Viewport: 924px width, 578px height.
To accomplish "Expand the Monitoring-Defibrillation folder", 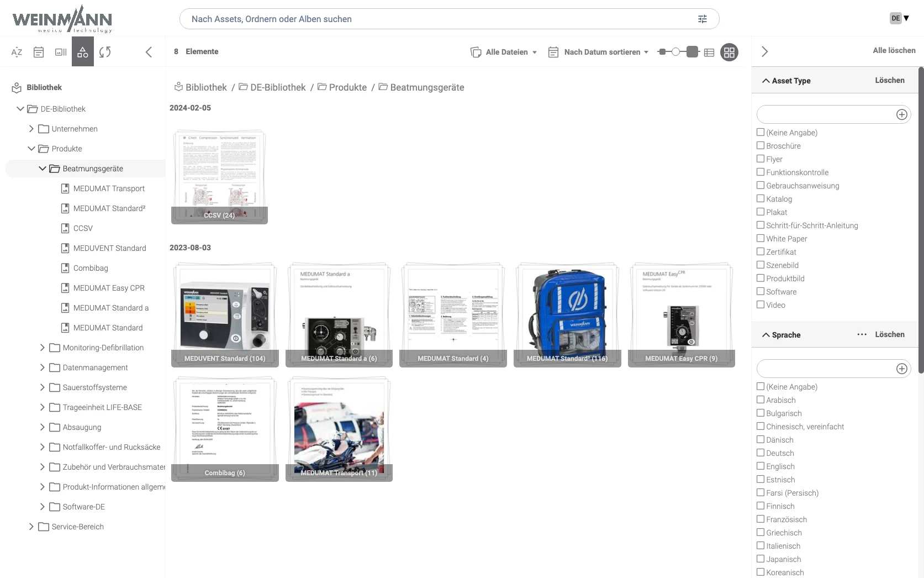I will point(43,348).
